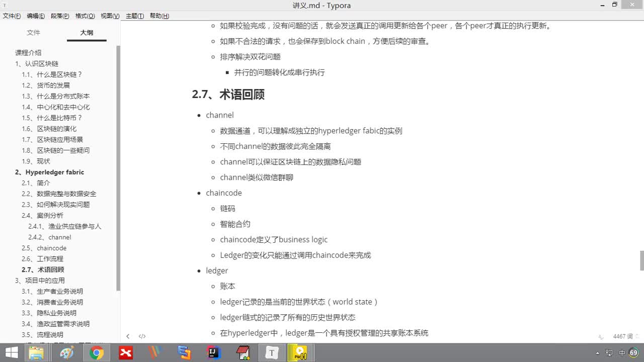Click the document vertical scrollbar thumb

(x=641, y=260)
